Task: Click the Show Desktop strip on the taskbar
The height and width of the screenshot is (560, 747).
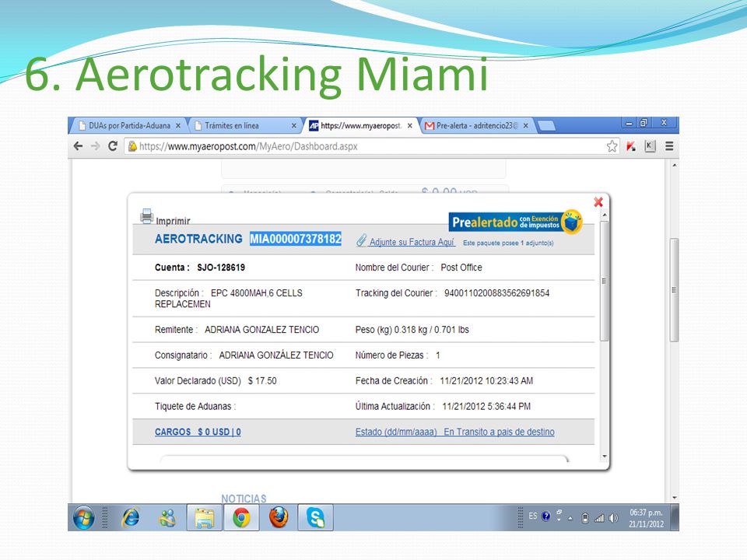Action: click(x=675, y=518)
